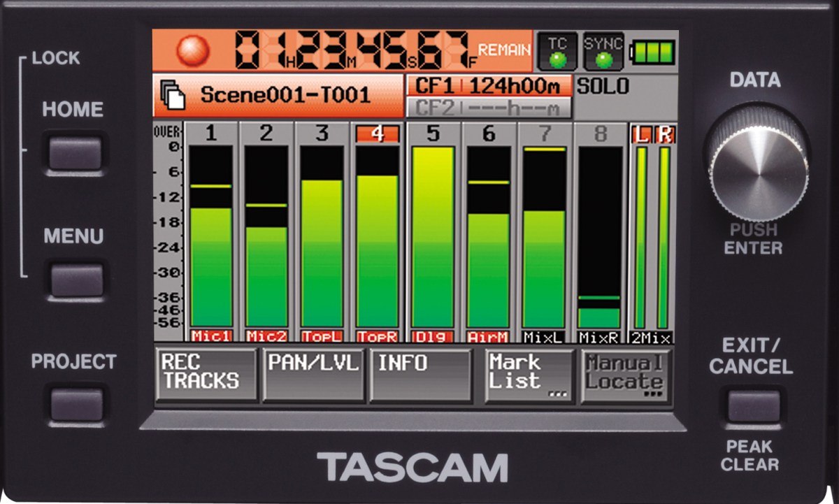
Task: Select track 3 number header
Action: coord(322,133)
